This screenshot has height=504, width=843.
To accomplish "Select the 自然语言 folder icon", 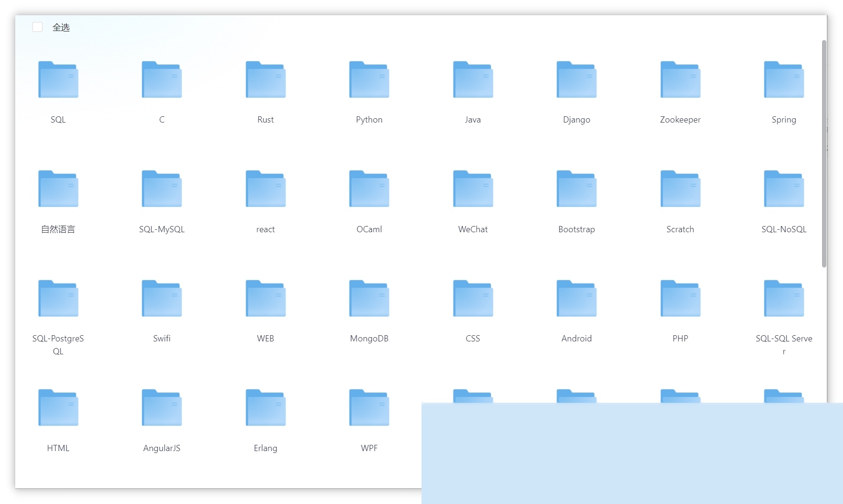I will tap(58, 189).
